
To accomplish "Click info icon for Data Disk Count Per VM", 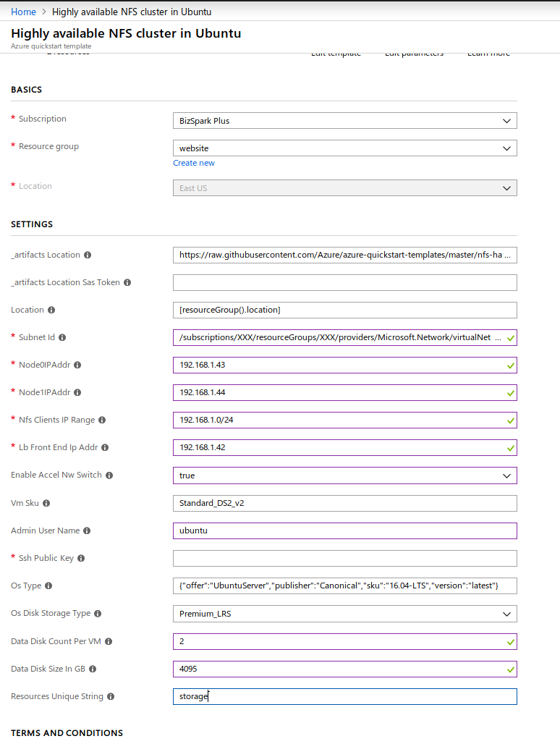I will [109, 641].
